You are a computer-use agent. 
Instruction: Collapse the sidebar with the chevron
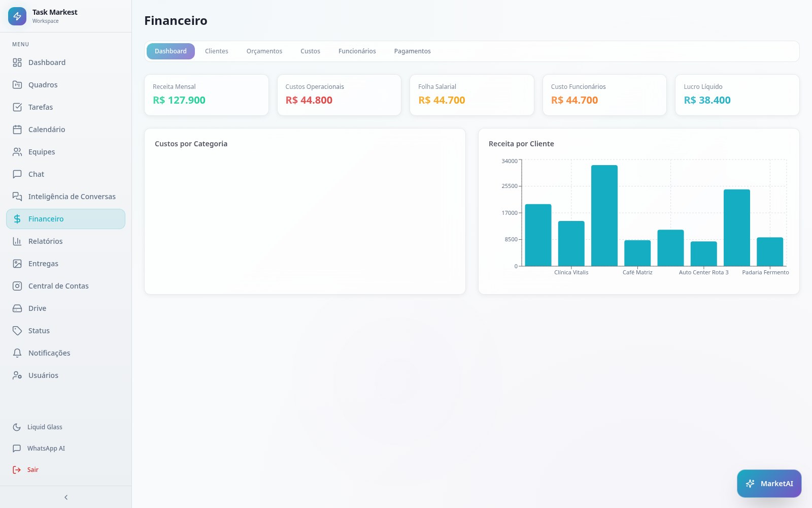tap(66, 497)
